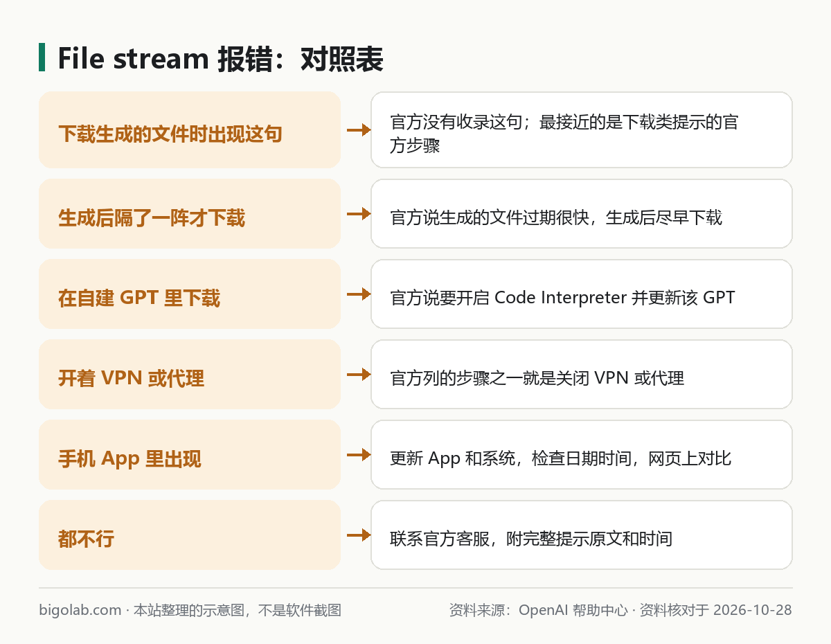Screen dimensions: 831x644
Task: Click the answer '官方没有收录这句；最接近的是下载类提示的官方步骤'
Action: point(582,129)
